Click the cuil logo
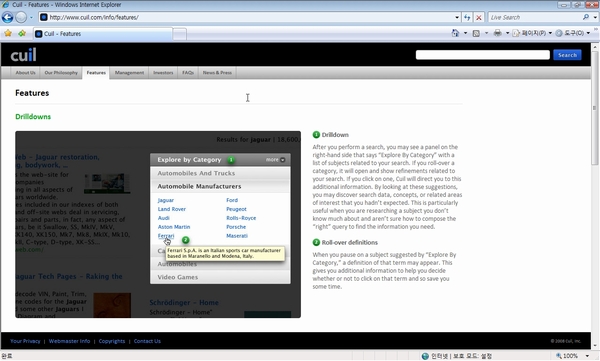Screen dimensions: 600x361 [23, 55]
